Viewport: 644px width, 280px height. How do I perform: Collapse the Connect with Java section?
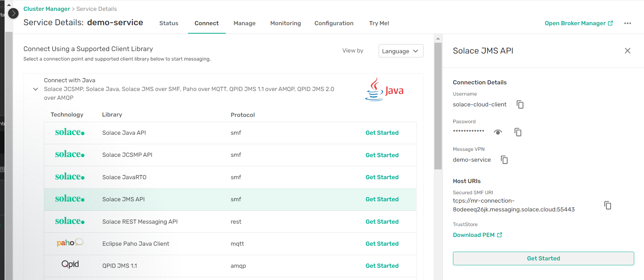(x=35, y=89)
